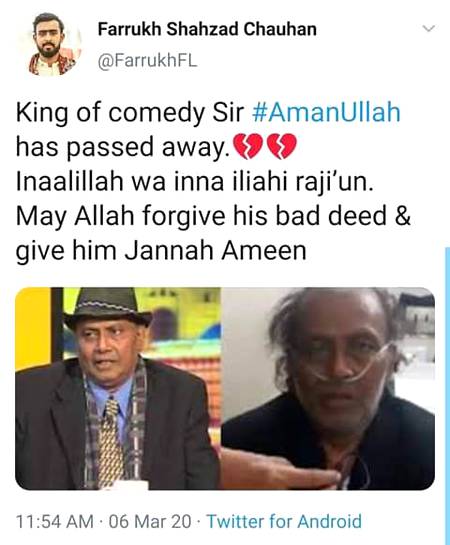Open the Twitter for Android source link
The width and height of the screenshot is (450, 545).
(x=284, y=521)
